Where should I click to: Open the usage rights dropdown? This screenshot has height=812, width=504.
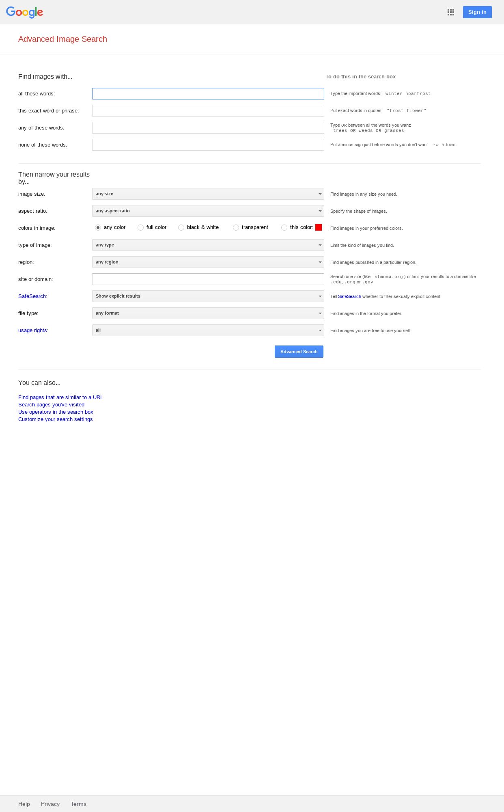208,330
